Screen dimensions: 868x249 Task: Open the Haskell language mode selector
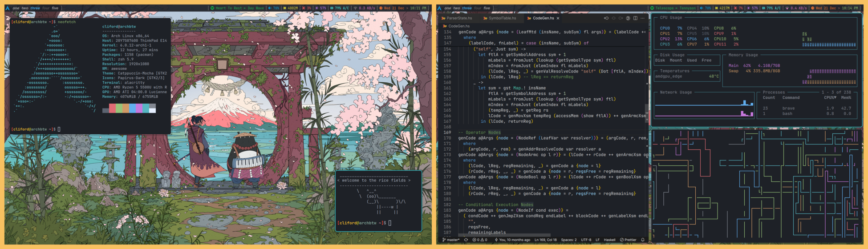(x=609, y=240)
